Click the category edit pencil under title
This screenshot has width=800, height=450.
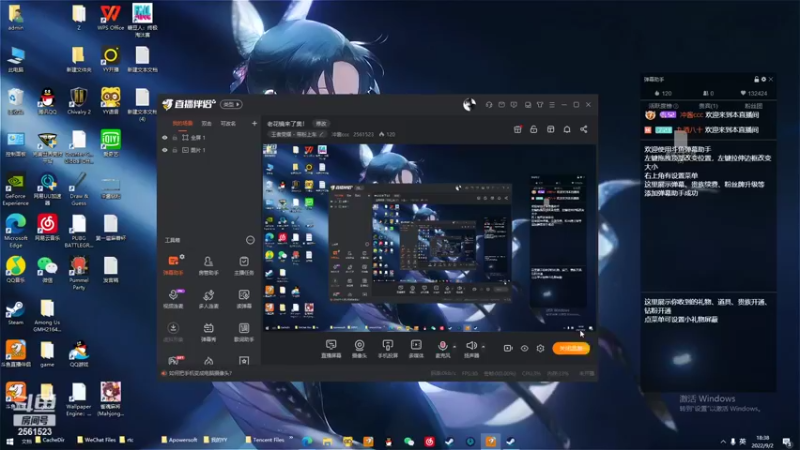[x=321, y=134]
